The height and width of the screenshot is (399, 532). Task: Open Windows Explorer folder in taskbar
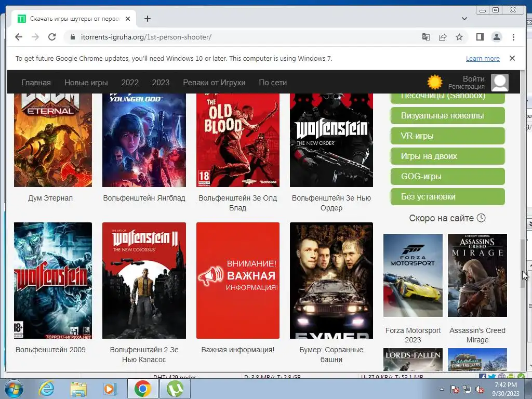pyautogui.click(x=78, y=389)
